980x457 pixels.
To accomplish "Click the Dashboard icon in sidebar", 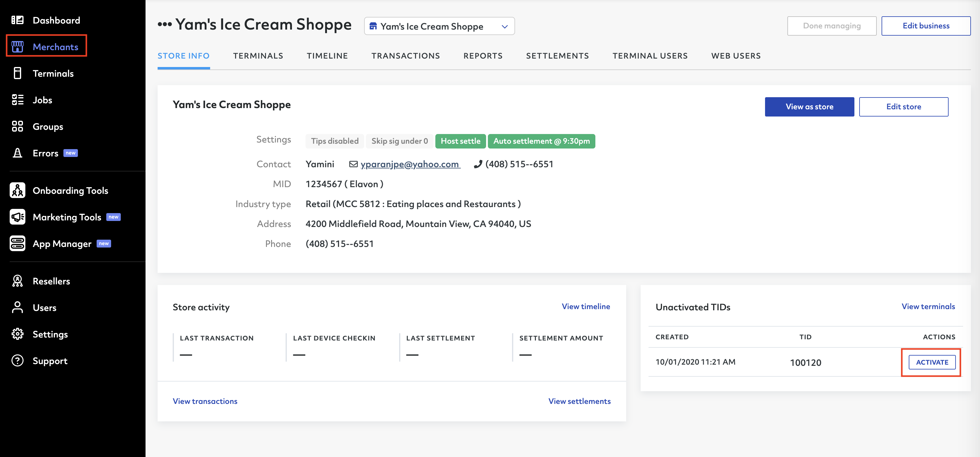I will tap(18, 20).
